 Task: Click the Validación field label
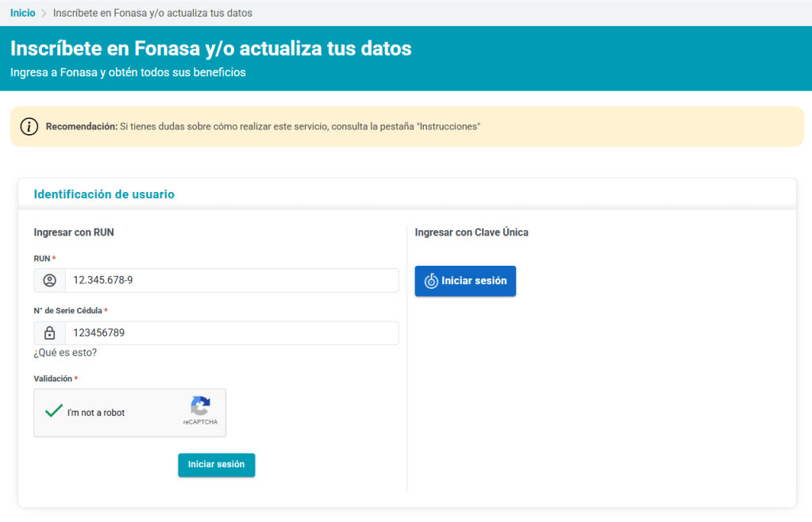53,378
